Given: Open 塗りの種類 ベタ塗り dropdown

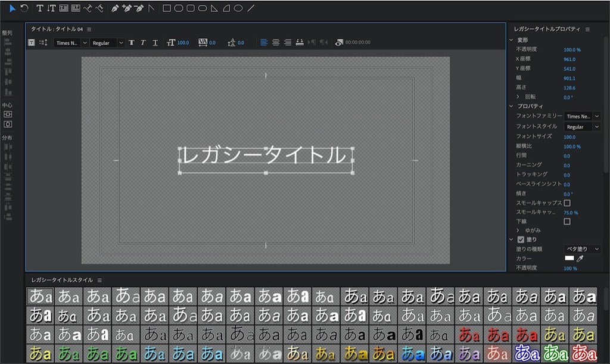Looking at the screenshot, I should pos(583,249).
